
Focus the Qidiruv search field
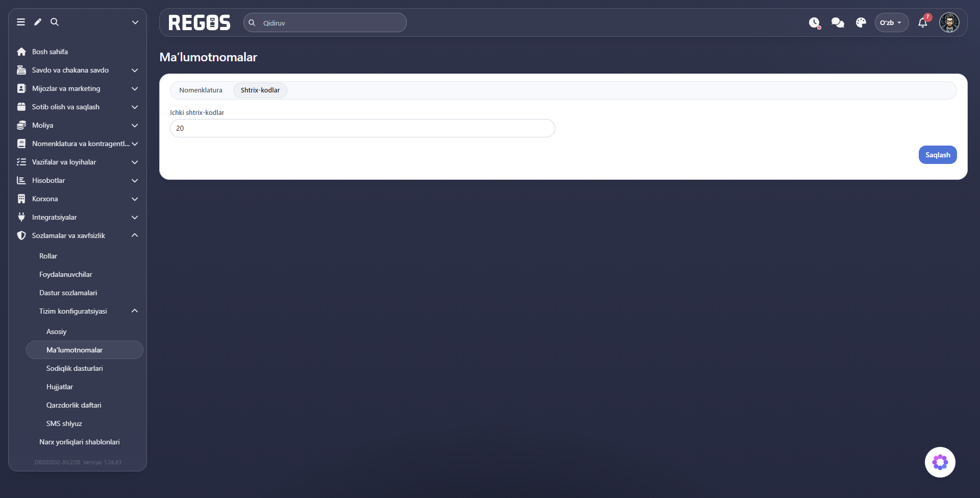[325, 22]
